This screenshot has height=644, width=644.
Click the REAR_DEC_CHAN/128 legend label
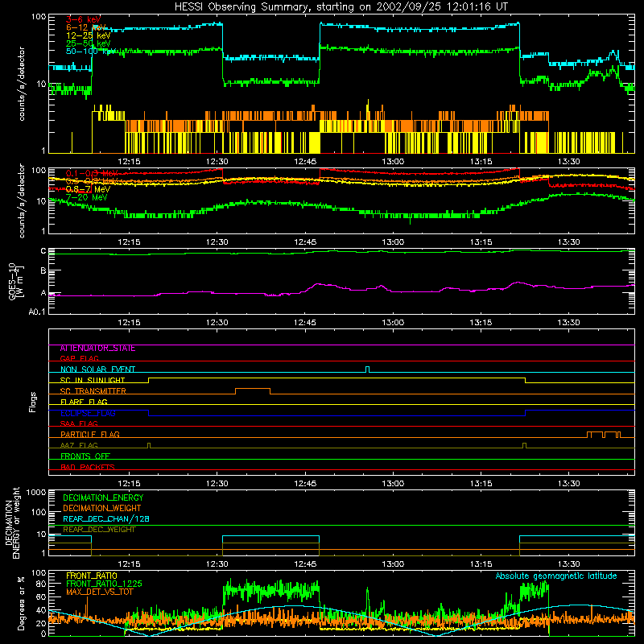click(106, 519)
